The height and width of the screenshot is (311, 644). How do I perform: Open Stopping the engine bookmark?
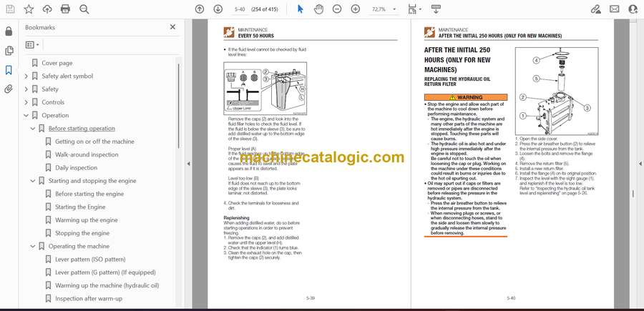point(82,233)
